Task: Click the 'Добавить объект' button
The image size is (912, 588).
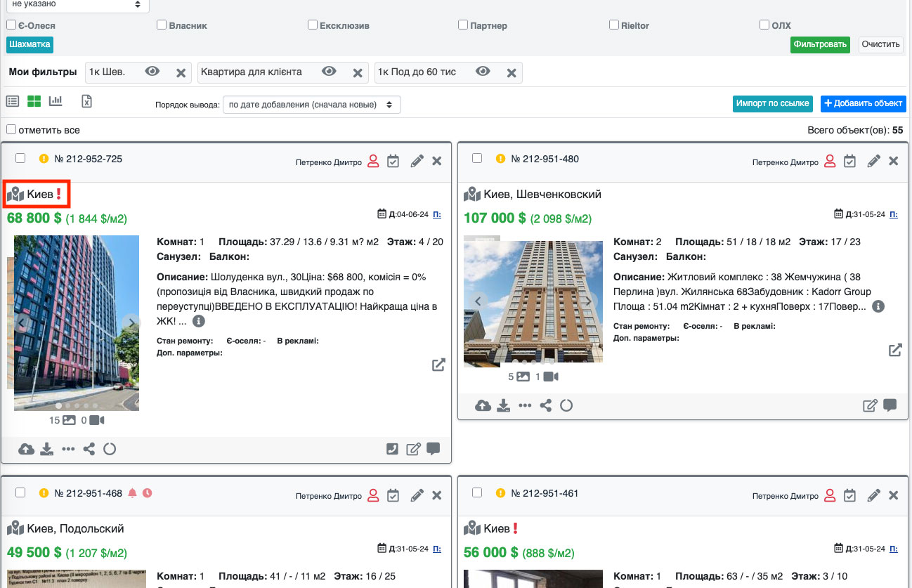Action: pos(863,103)
